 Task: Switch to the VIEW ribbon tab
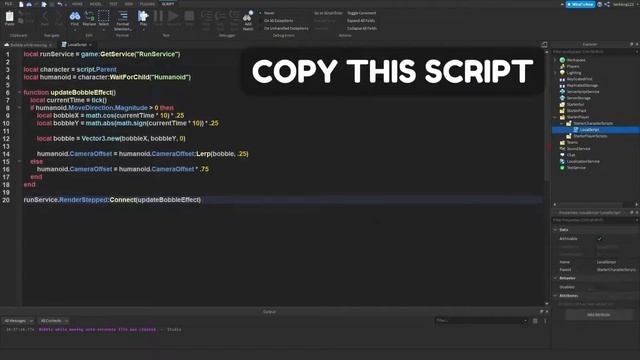pyautogui.click(x=129, y=4)
